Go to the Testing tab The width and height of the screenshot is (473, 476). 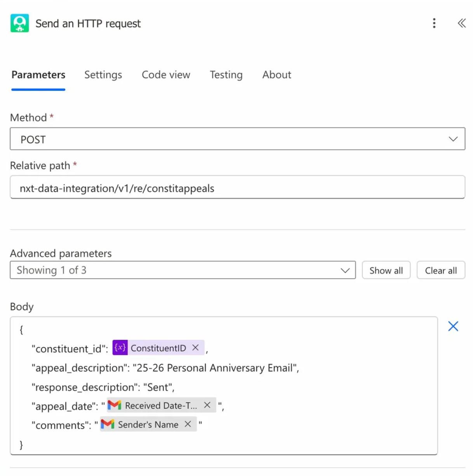pyautogui.click(x=226, y=75)
